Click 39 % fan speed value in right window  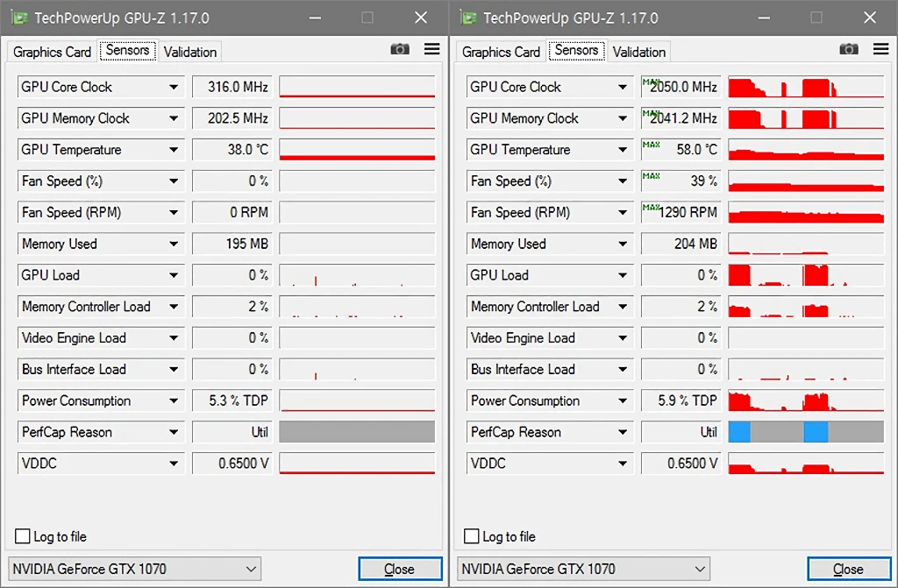[x=681, y=181]
